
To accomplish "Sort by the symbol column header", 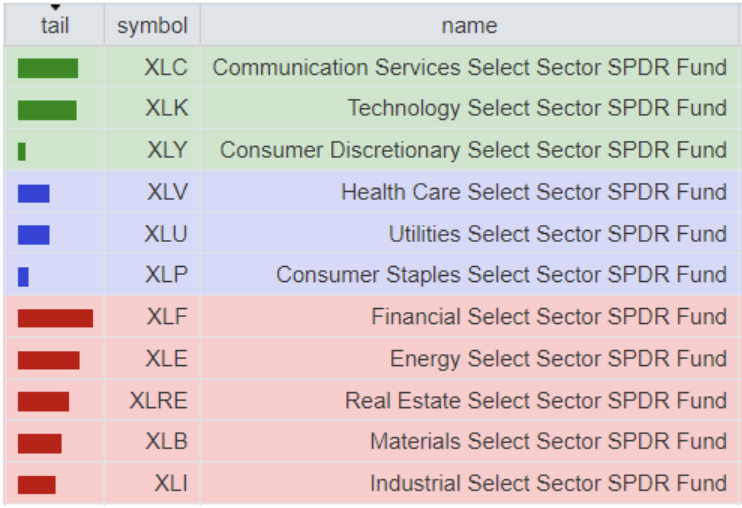I will point(152,26).
